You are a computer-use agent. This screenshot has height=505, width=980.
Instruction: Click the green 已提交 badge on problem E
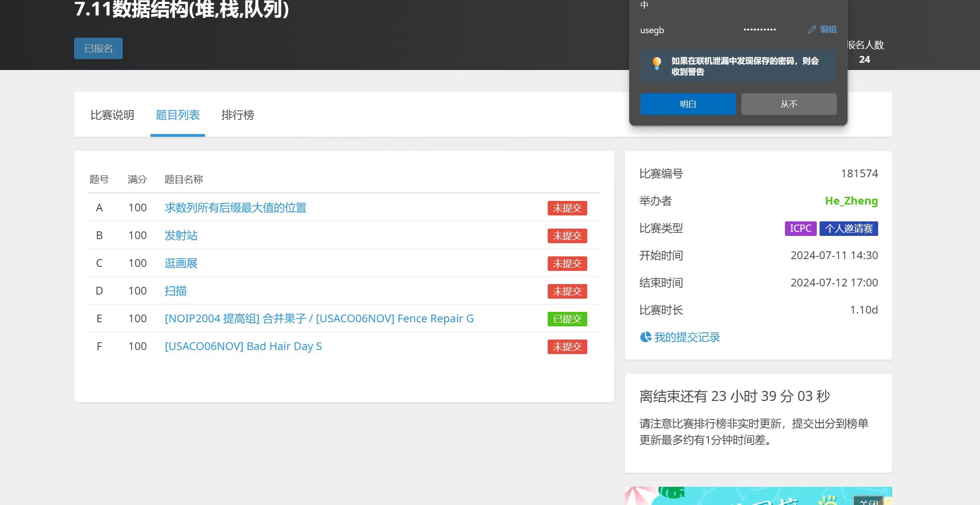567,319
